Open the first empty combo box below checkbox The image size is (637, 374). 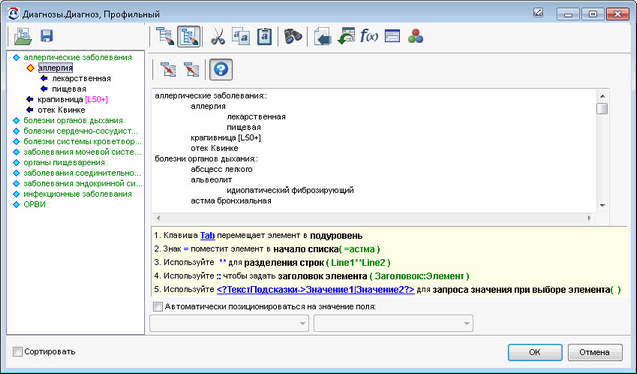click(229, 323)
